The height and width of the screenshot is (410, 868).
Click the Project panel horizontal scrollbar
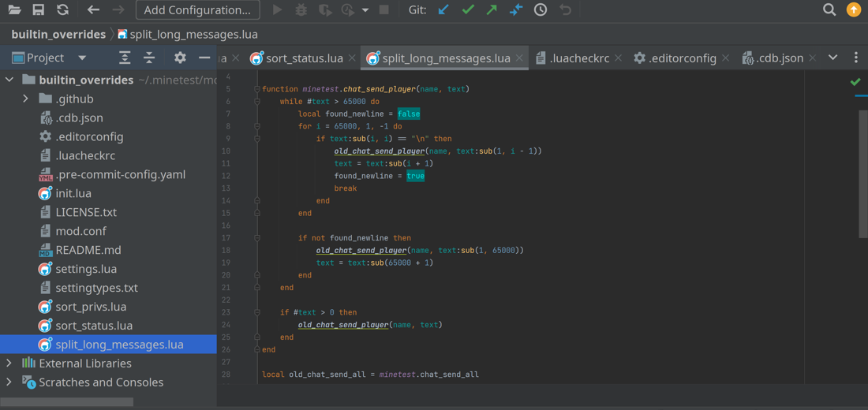pos(66,401)
